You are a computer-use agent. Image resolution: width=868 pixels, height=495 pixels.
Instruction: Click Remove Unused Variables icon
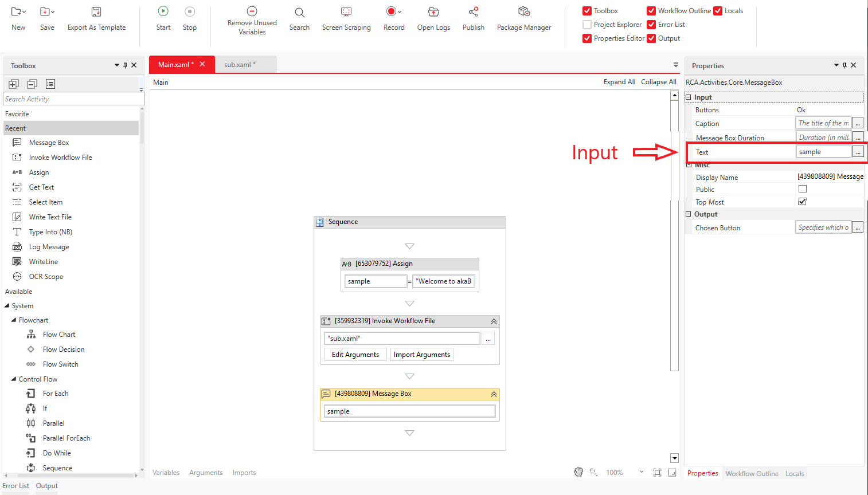pos(252,11)
